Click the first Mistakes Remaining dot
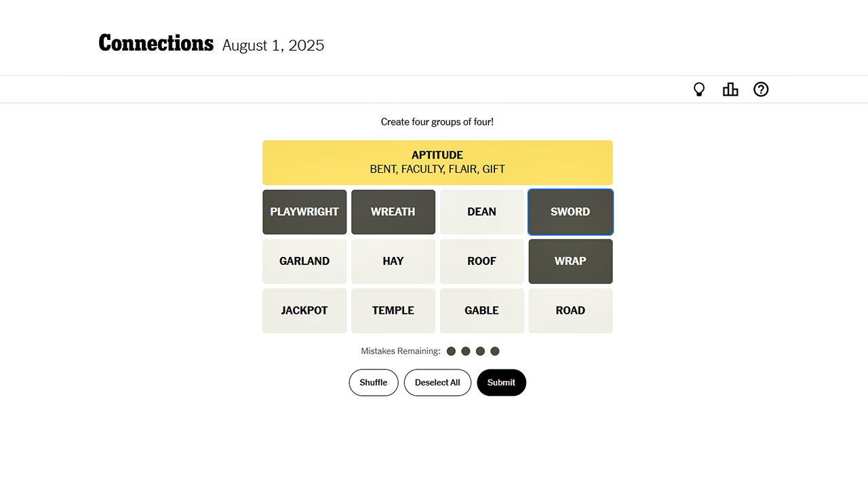 (451, 351)
